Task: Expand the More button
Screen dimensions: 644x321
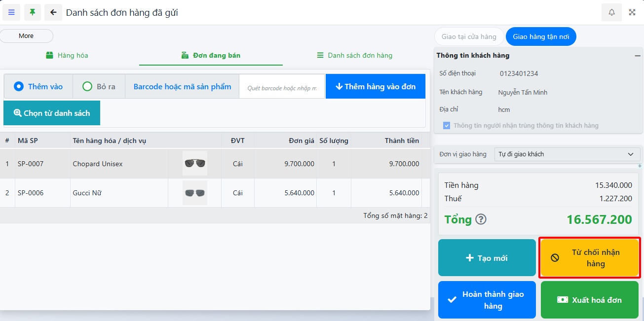Action: pos(26,36)
